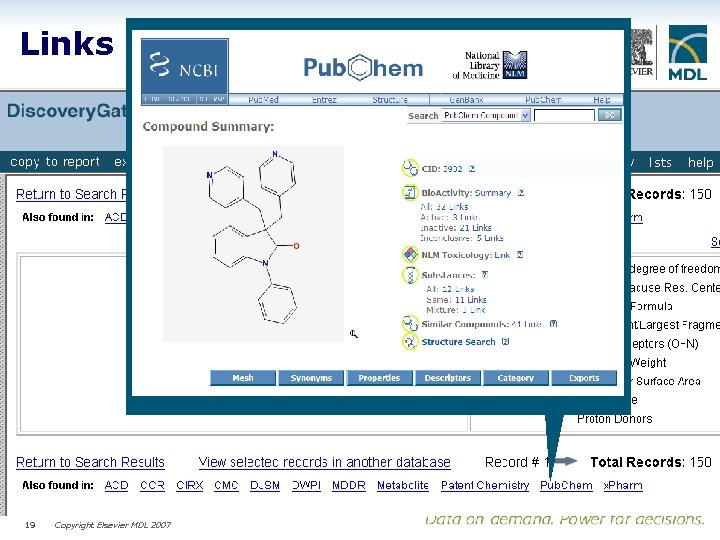The height and width of the screenshot is (540, 720).
Task: Open MDDR database link
Action: pyautogui.click(x=349, y=485)
